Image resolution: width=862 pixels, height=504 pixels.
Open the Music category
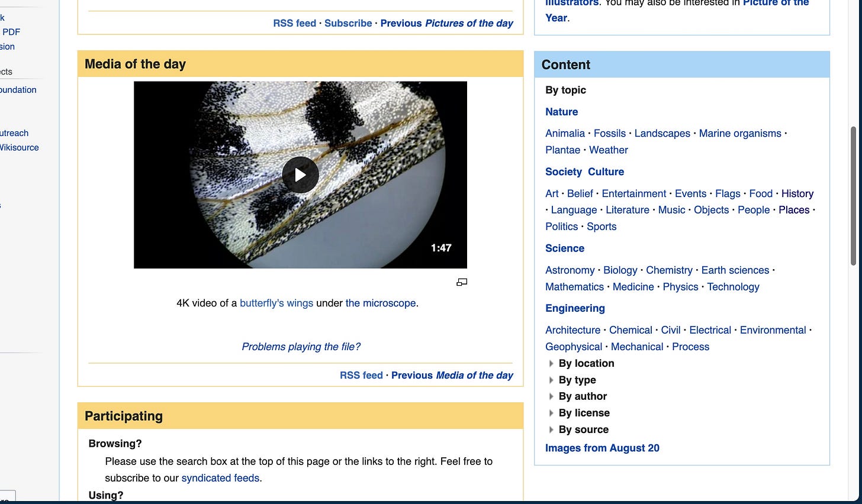click(671, 210)
